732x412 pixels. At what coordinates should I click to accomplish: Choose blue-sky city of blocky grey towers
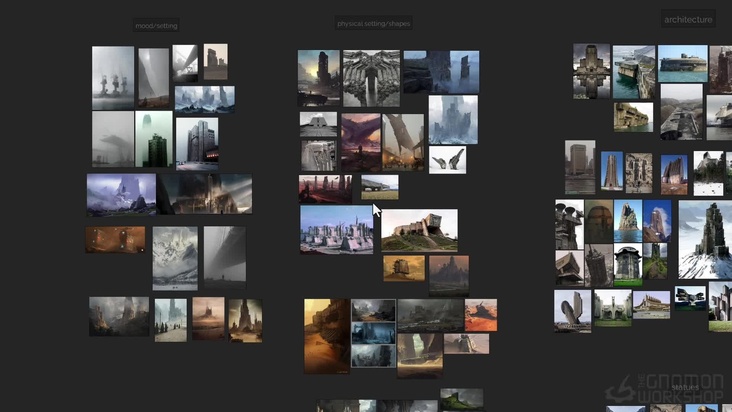click(x=337, y=230)
